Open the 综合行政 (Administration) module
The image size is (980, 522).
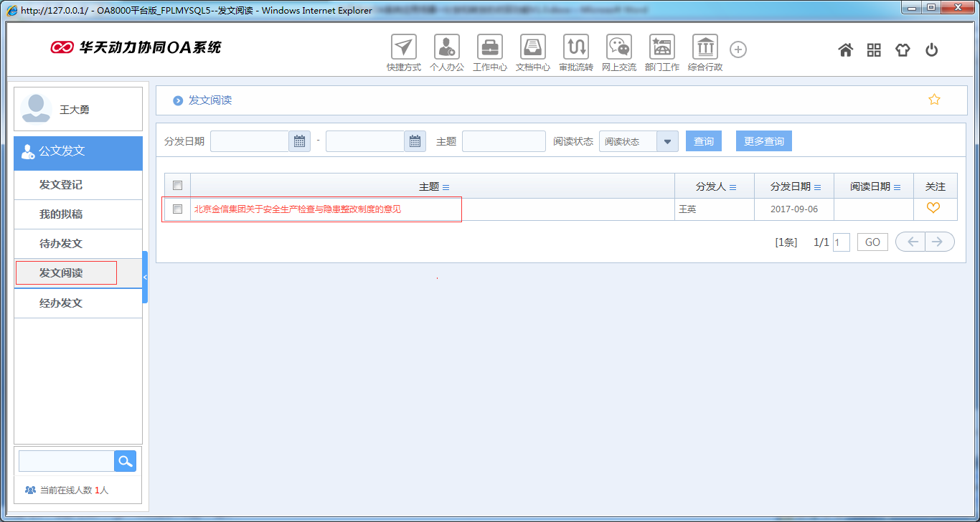tap(705, 49)
